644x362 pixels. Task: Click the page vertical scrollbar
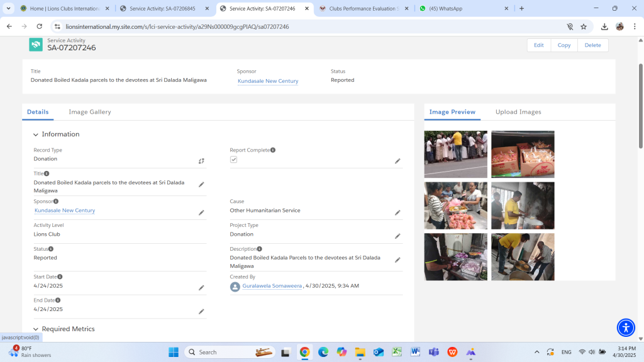tap(641, 106)
